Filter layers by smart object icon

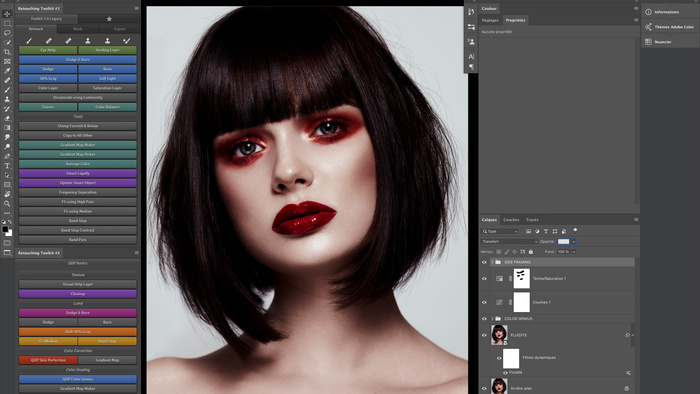point(563,231)
